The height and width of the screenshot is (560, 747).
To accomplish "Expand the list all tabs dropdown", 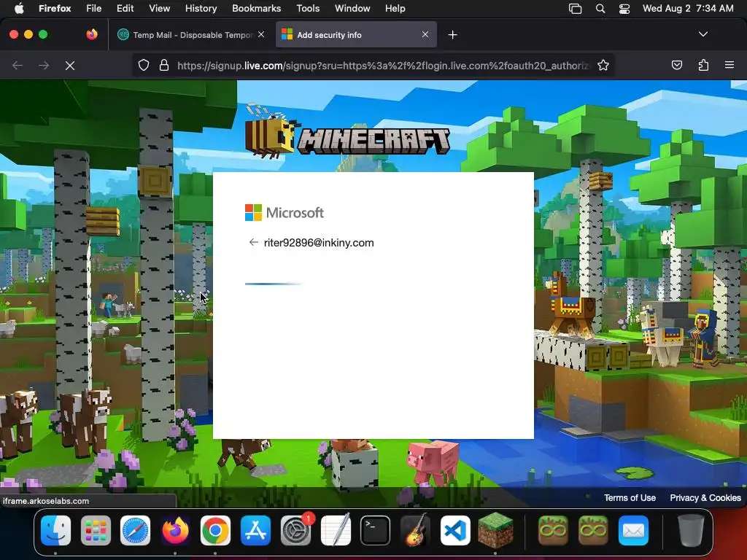I will [703, 34].
